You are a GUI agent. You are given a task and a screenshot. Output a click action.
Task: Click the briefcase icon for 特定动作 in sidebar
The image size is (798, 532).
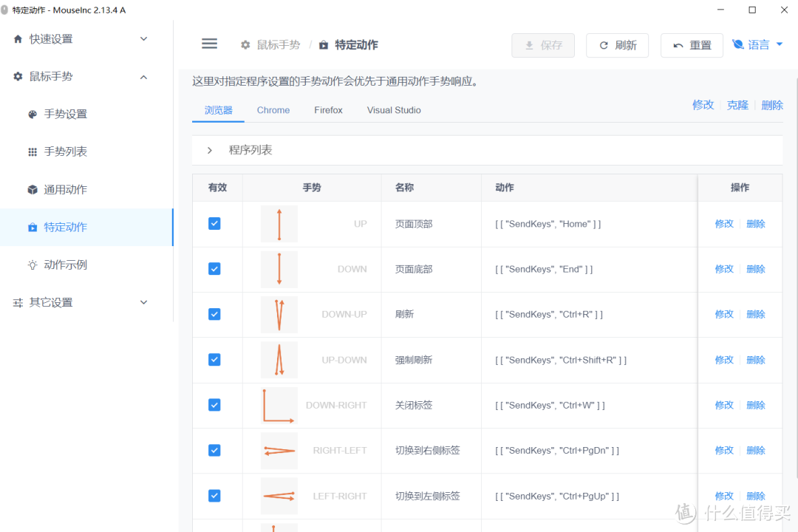click(33, 227)
